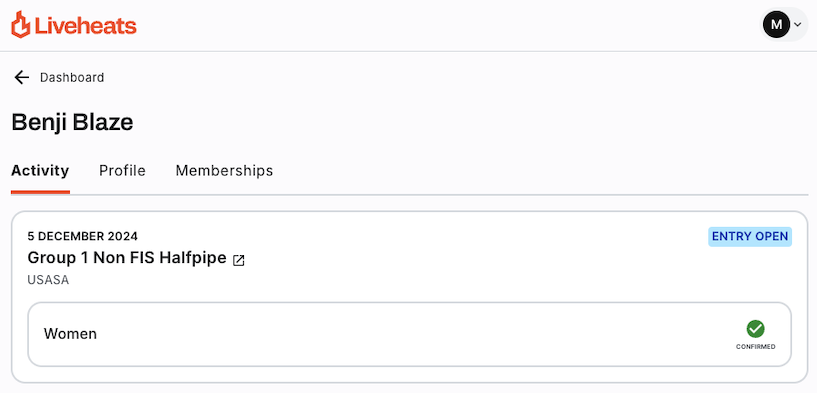Click the orange underline under the Activity tab
Image resolution: width=817 pixels, height=393 pixels.
pos(40,192)
